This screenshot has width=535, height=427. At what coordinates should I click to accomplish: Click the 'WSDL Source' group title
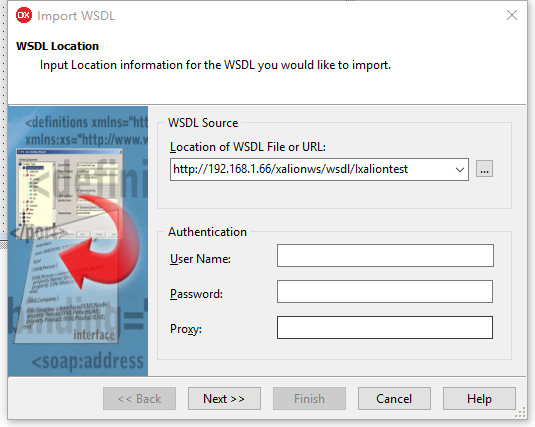(x=203, y=123)
